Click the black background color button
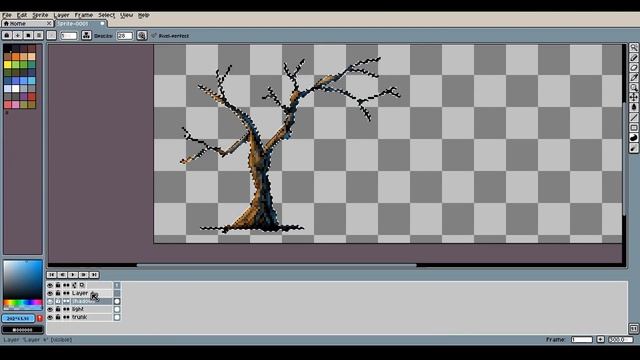The height and width of the screenshot is (360, 640). pos(22,329)
